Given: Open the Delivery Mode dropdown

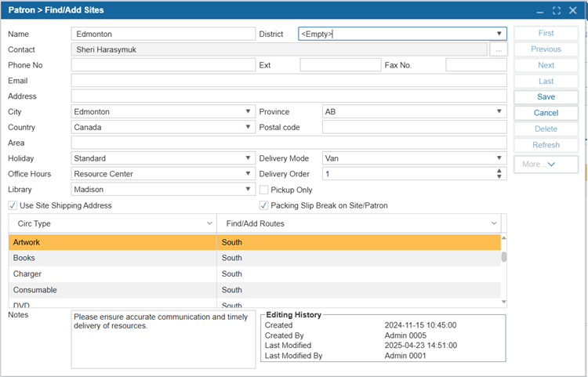Looking at the screenshot, I should [499, 158].
